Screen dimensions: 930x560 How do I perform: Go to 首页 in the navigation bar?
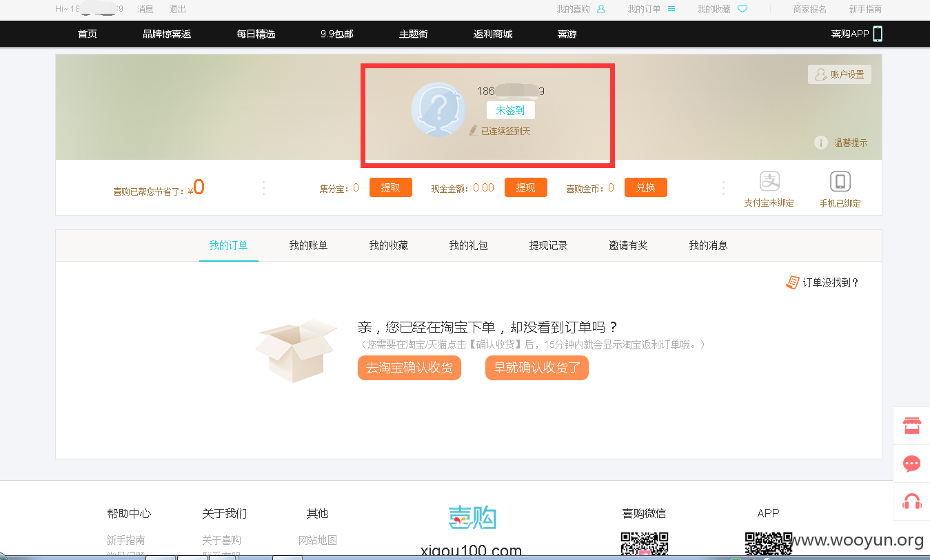pos(88,34)
